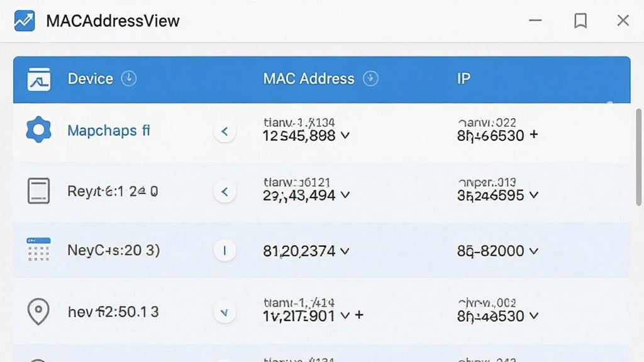Open dropdown next to 8h-48530 IP value

pyautogui.click(x=533, y=315)
